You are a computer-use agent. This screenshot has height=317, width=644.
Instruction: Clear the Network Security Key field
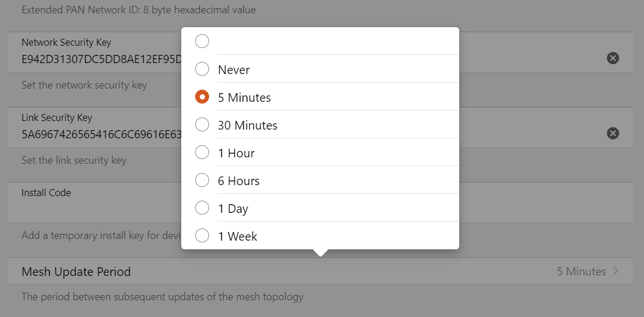(x=613, y=58)
